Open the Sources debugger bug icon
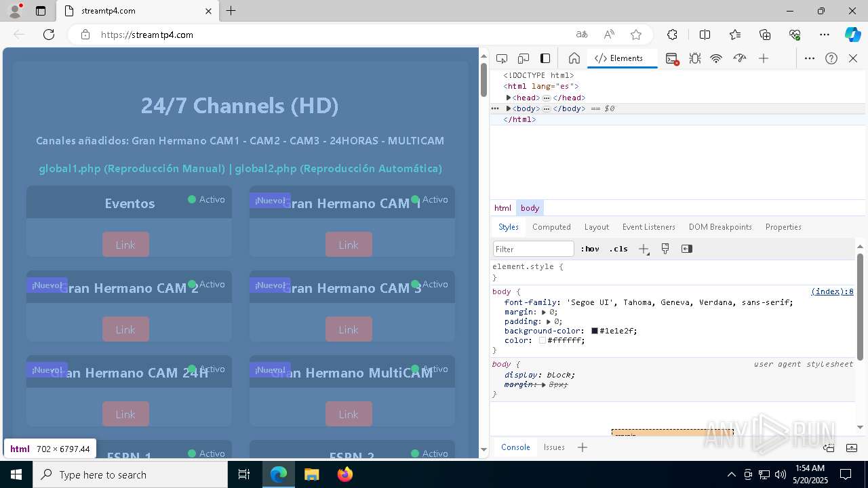The width and height of the screenshot is (868, 488). [695, 58]
